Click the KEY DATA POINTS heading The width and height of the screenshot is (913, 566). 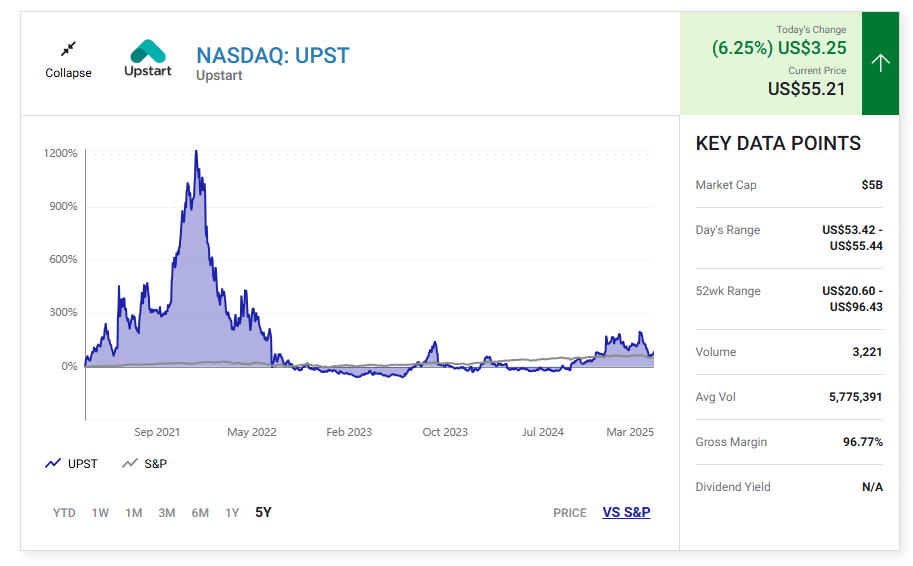[x=778, y=143]
